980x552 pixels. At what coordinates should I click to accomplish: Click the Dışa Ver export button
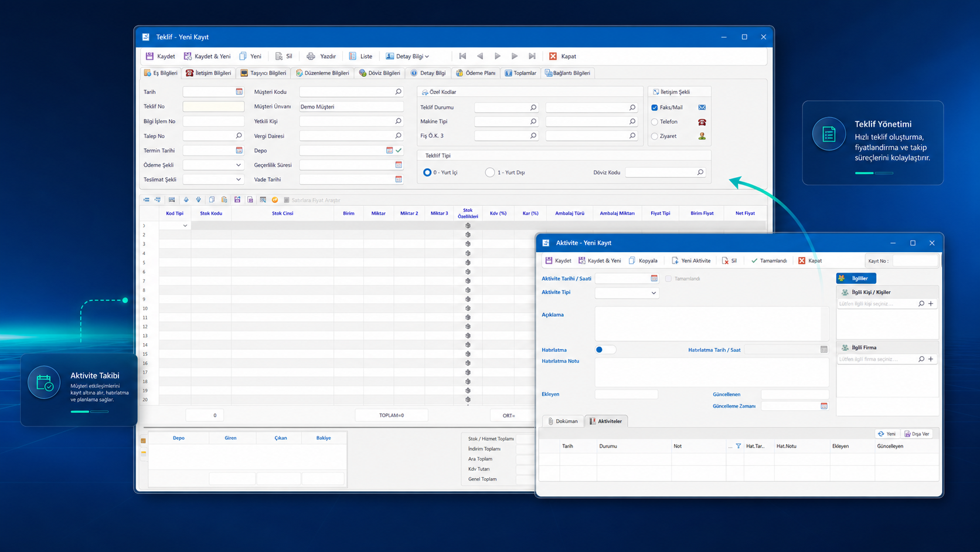point(917,434)
